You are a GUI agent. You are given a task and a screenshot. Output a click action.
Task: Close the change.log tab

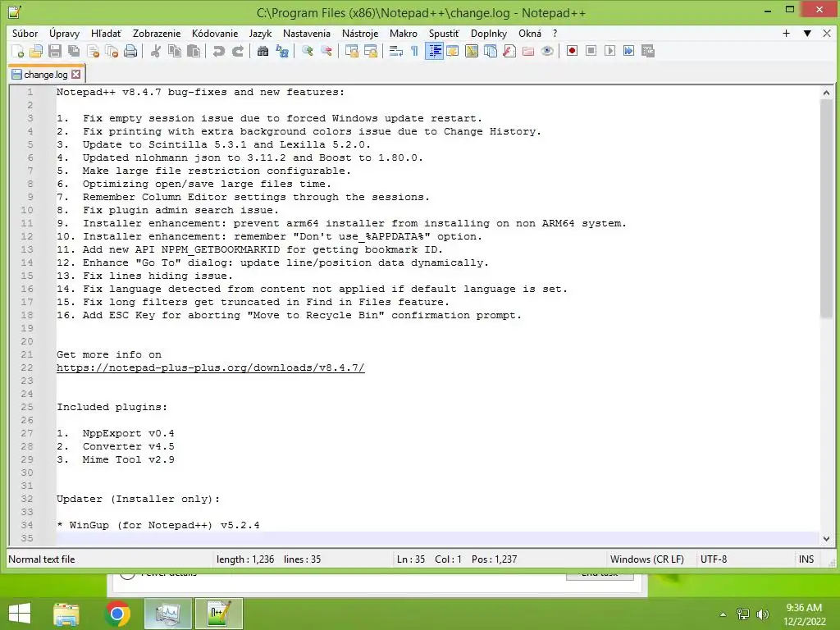76,75
